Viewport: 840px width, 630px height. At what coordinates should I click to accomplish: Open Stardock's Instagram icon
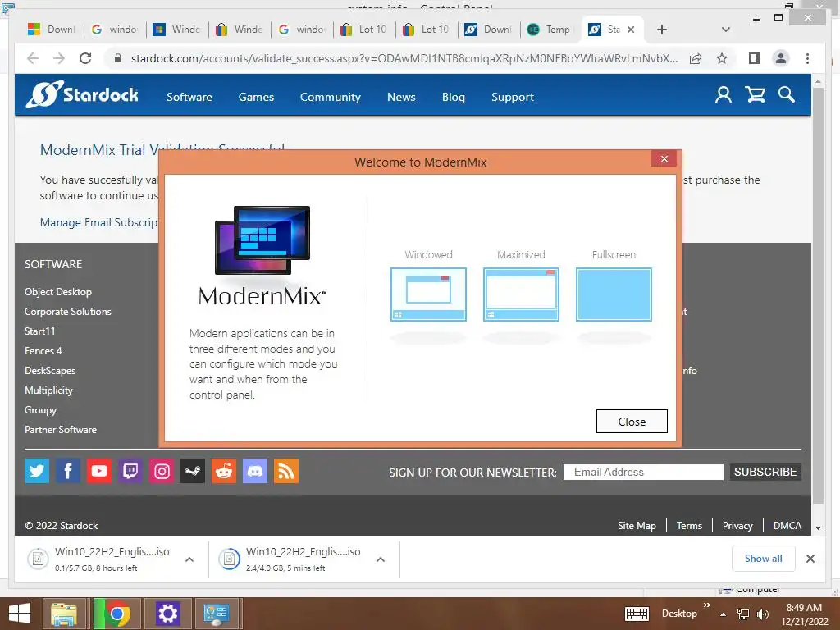tap(162, 471)
